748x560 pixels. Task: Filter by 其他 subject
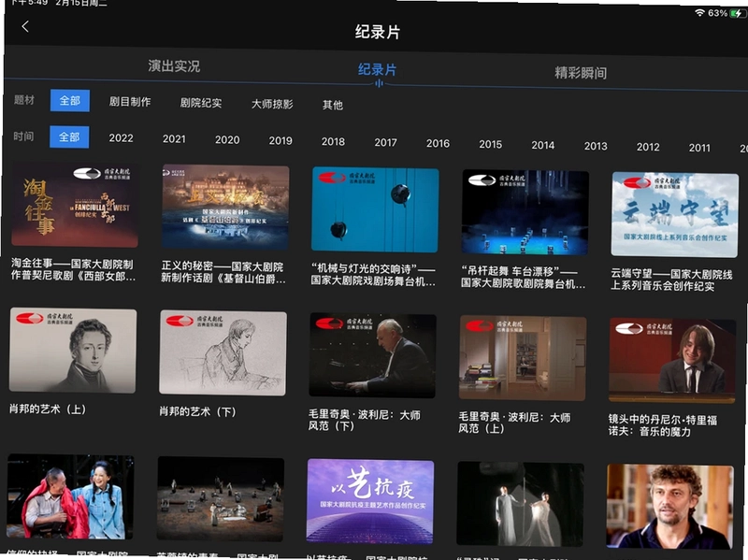point(333,105)
